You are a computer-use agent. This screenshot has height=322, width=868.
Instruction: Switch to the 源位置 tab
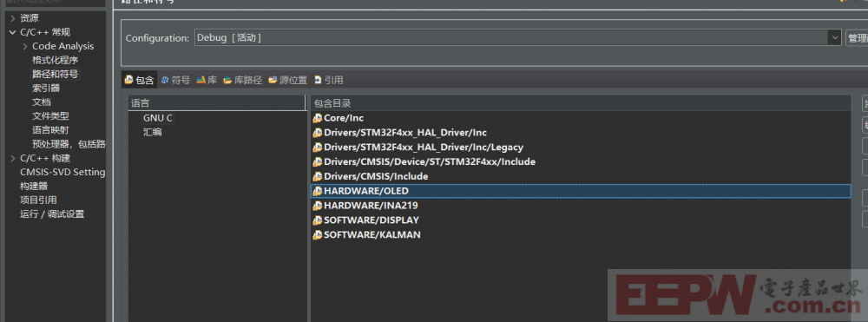click(287, 80)
